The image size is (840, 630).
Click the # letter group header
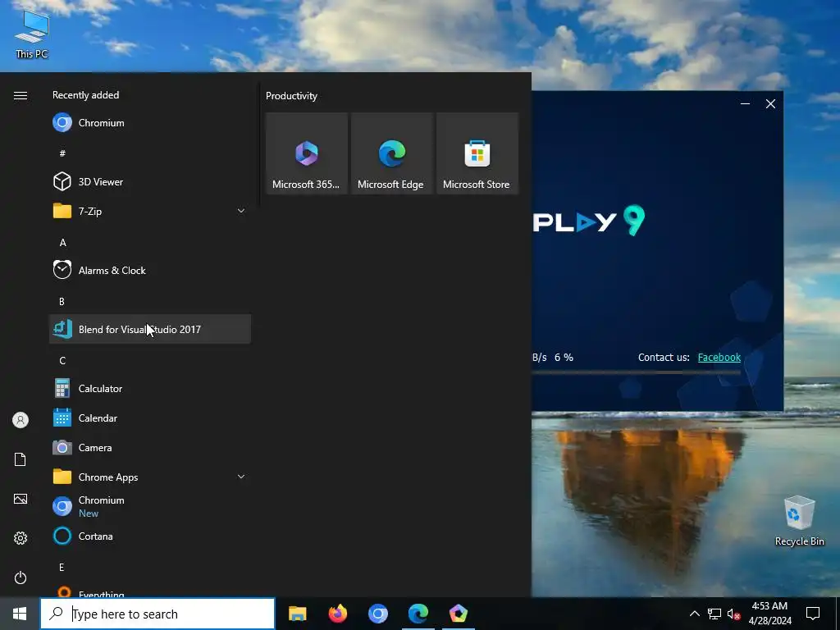pyautogui.click(x=62, y=153)
